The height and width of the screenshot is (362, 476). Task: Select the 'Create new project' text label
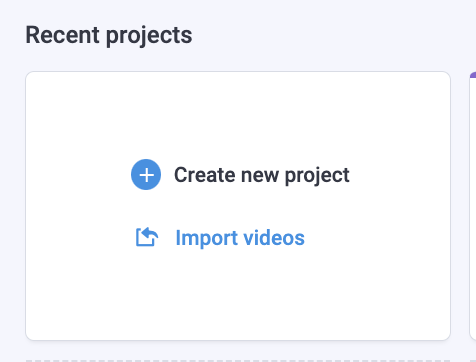click(x=262, y=175)
